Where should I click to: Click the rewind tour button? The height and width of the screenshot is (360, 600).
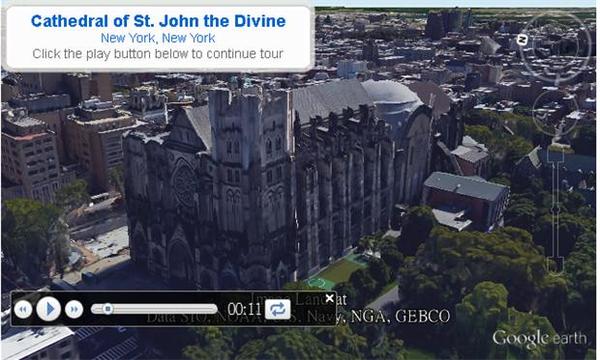click(23, 309)
